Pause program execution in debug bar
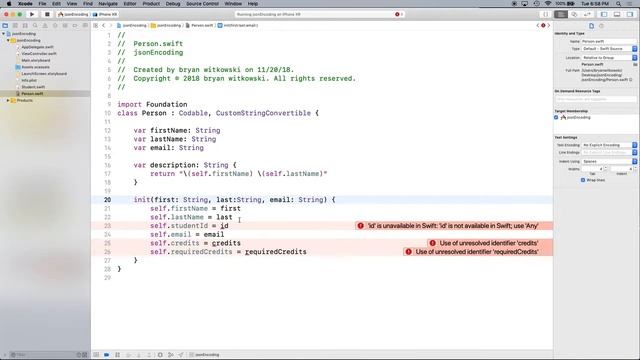Viewport: 640px width, 360px height. 118,355
